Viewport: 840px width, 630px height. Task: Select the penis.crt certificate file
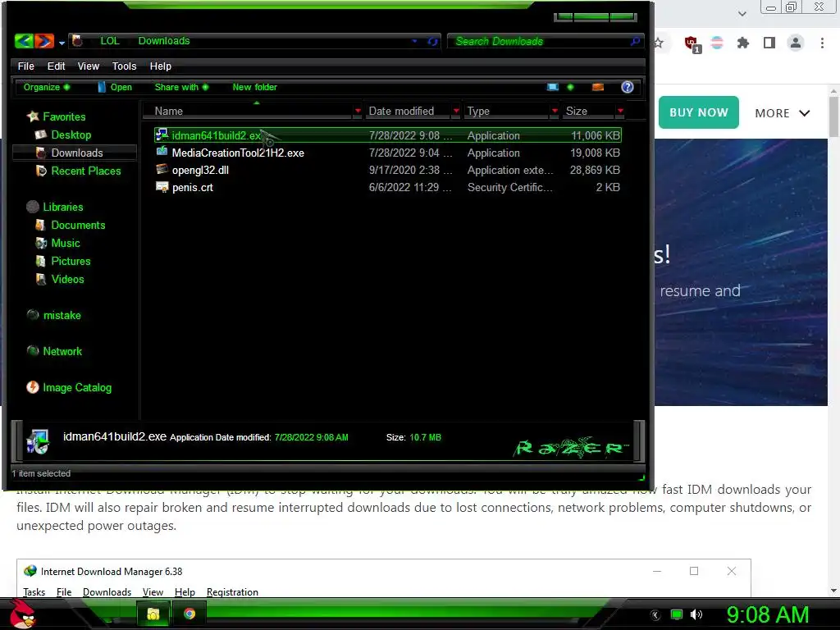[388, 187]
